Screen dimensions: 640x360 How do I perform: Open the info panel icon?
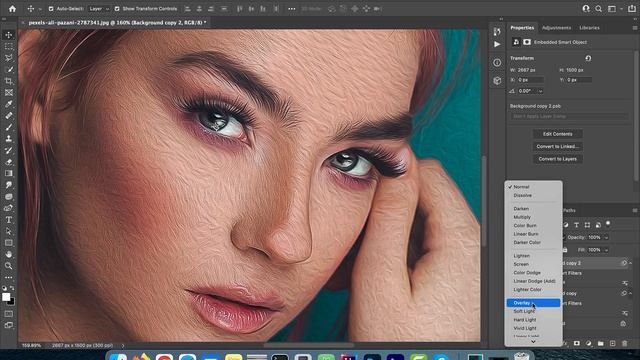pyautogui.click(x=497, y=62)
